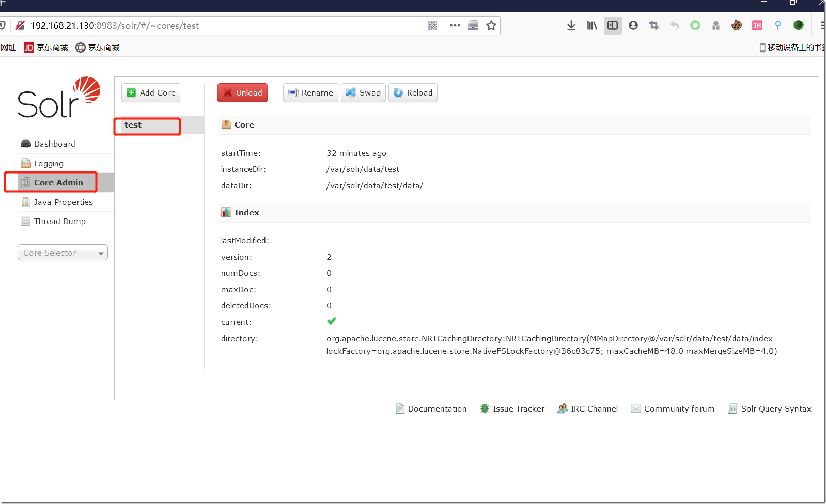Click the Index section heading
Screen dimensions: 826x504
point(247,213)
